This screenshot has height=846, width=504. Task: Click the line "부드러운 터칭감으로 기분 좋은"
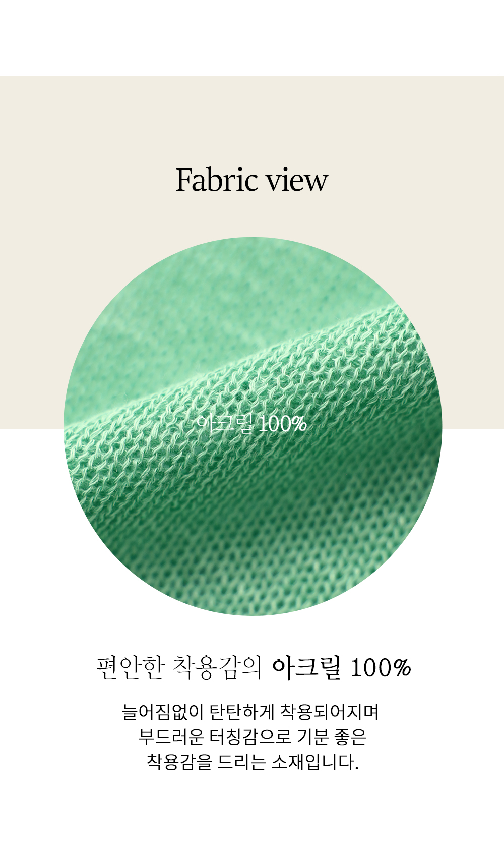pyautogui.click(x=252, y=737)
